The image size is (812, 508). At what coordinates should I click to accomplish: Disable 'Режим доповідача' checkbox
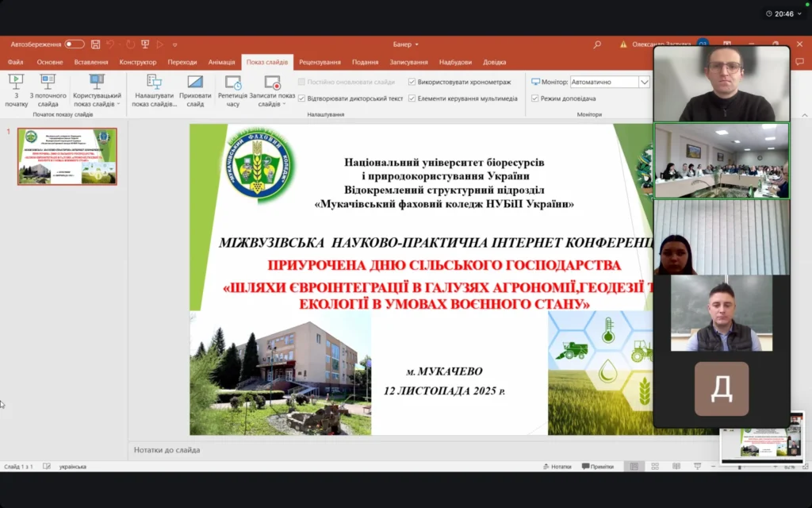(x=535, y=98)
